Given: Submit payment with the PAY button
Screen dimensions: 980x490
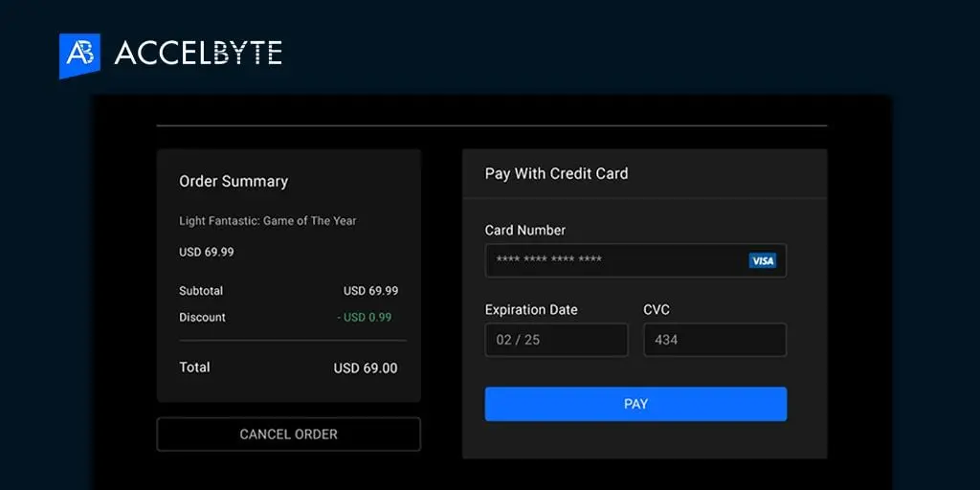Looking at the screenshot, I should (x=635, y=404).
